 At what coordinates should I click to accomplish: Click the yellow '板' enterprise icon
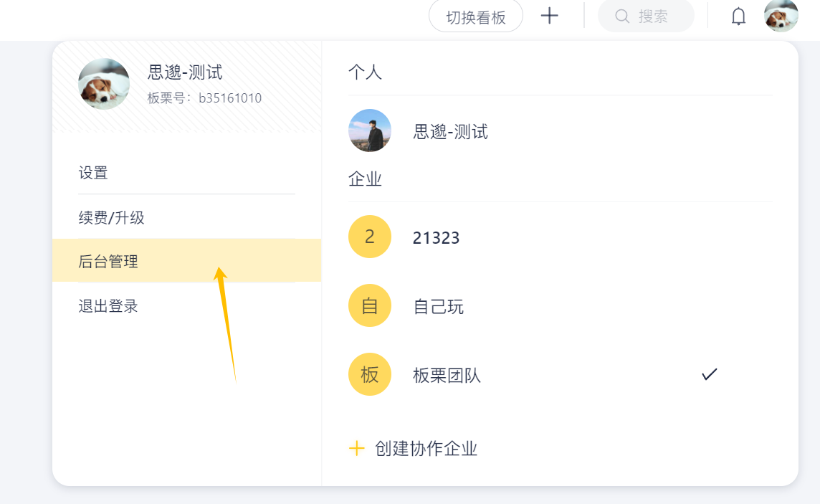point(370,374)
